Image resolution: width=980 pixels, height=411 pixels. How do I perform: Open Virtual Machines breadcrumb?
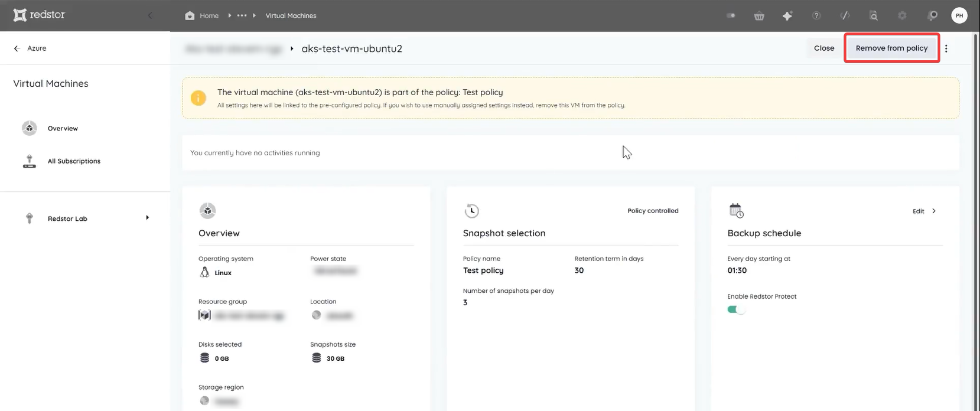(x=291, y=16)
